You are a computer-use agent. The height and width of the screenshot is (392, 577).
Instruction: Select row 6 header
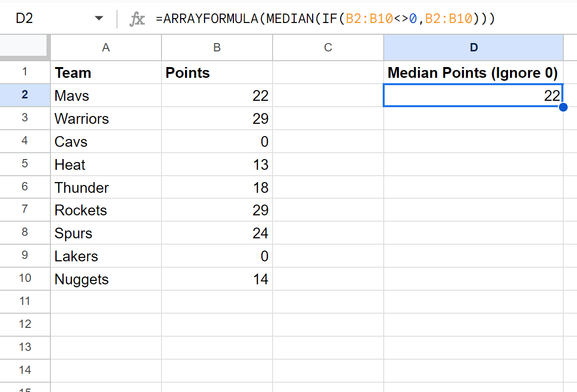(24, 187)
